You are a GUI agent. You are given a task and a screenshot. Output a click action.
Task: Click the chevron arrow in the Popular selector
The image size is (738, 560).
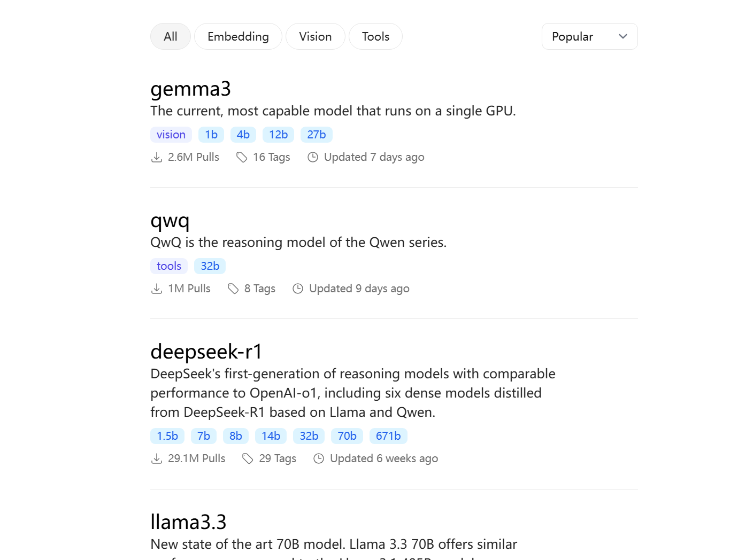tap(622, 36)
